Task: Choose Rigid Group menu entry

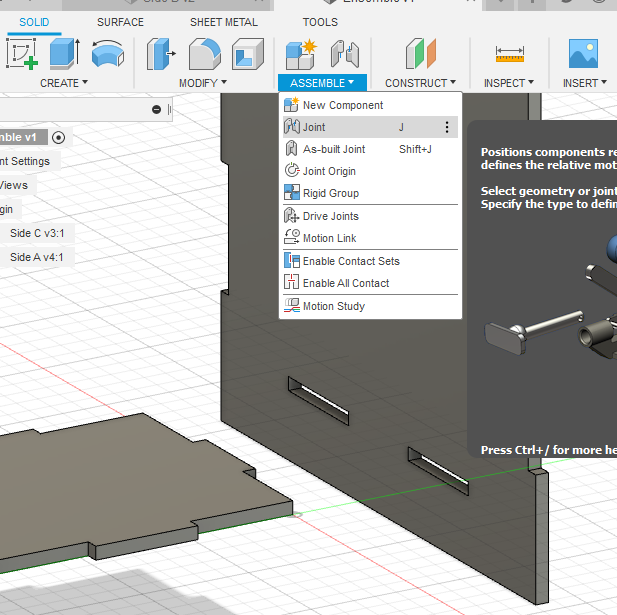Action: (370, 193)
